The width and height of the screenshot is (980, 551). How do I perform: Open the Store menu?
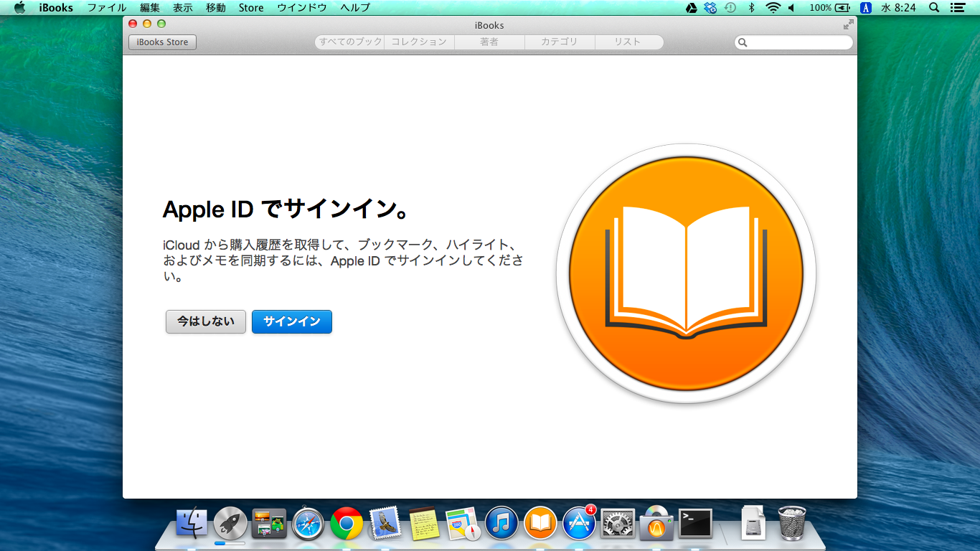251,8
